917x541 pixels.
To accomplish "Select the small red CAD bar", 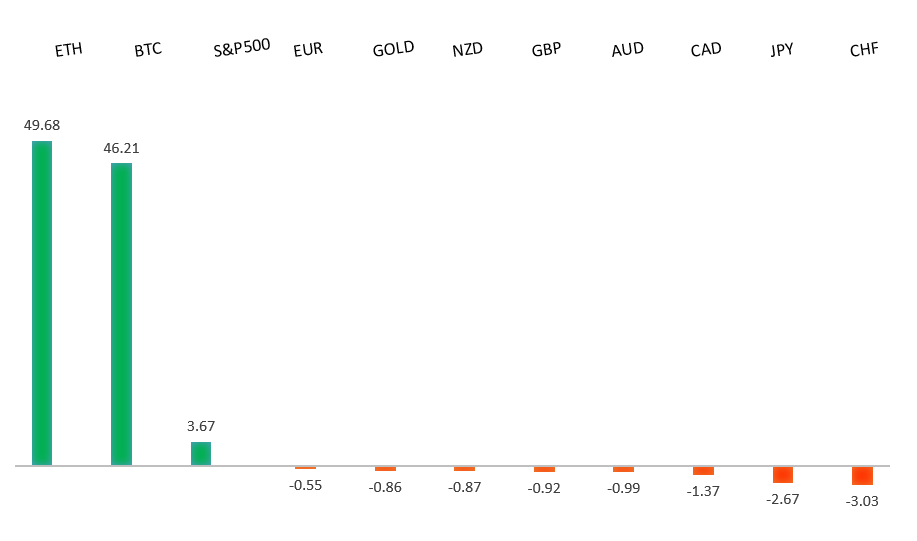I will click(703, 471).
